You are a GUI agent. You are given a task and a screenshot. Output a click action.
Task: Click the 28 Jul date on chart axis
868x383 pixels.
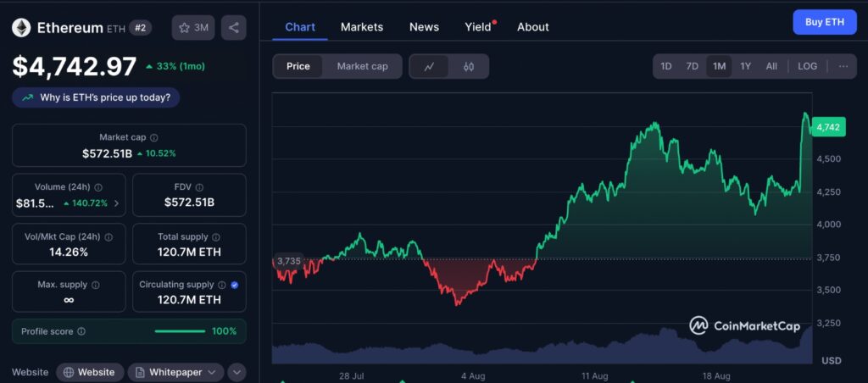click(x=352, y=376)
